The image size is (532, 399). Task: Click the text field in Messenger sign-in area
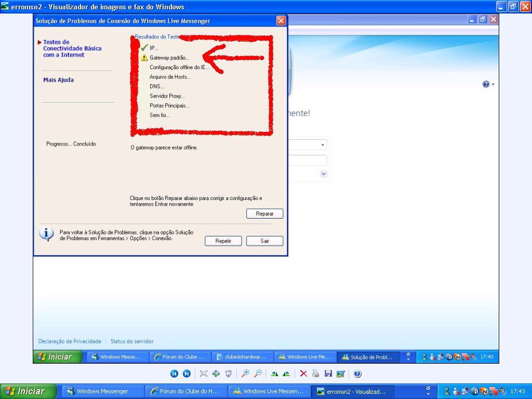[308, 160]
